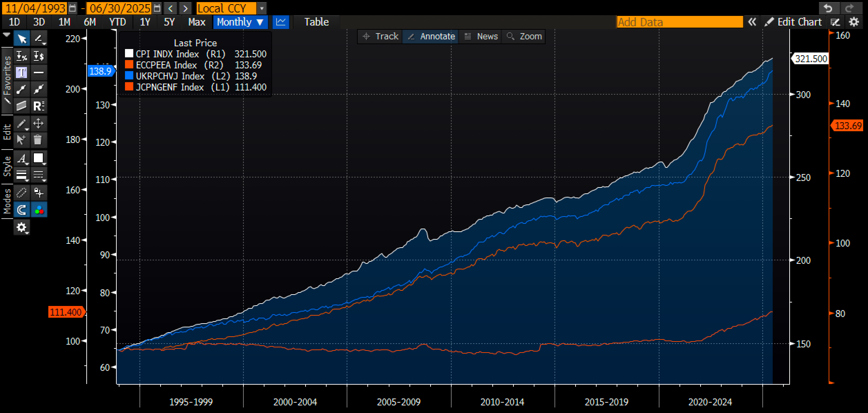
Task: Toggle the magnet snap mode
Action: click(21, 210)
